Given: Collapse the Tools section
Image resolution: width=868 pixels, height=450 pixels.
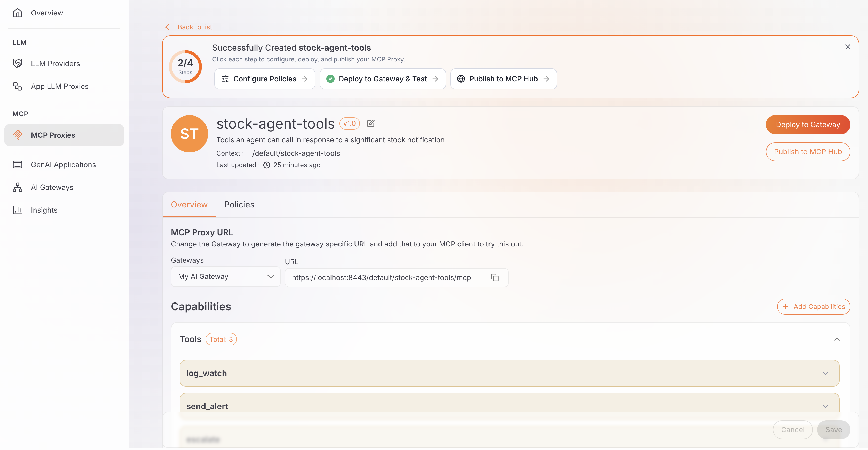Looking at the screenshot, I should [x=837, y=339].
